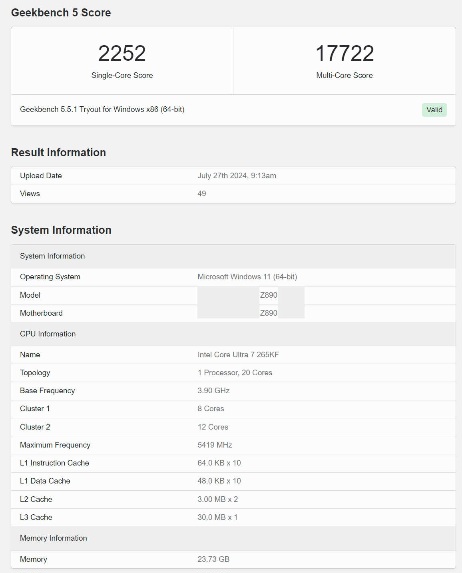This screenshot has height=573, width=462.
Task: Click the green Valid badge
Action: coord(434,110)
